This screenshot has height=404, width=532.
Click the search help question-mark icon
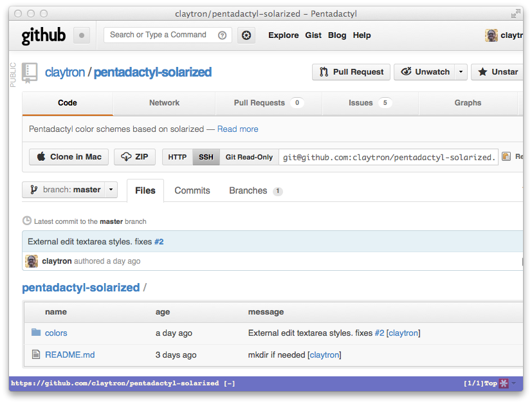[222, 35]
